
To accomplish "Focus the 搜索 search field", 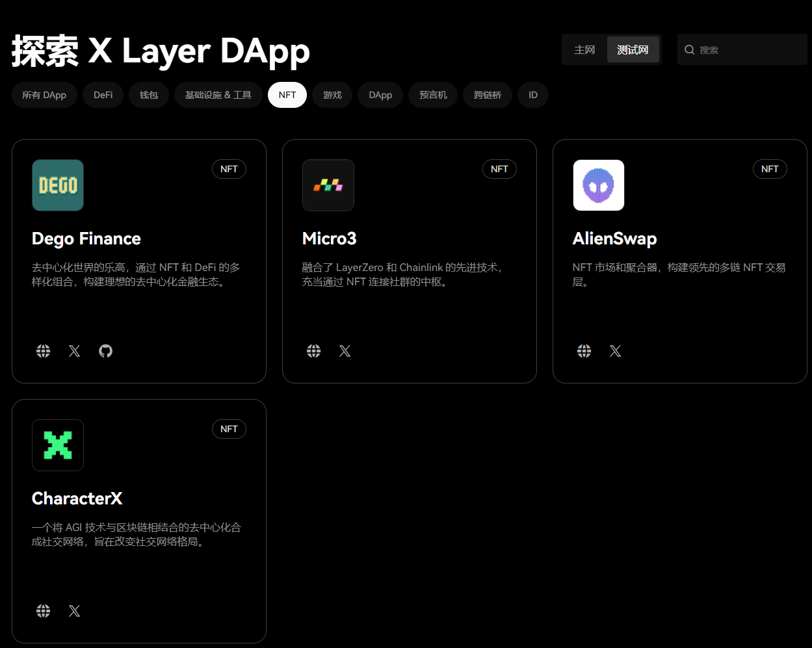I will click(742, 49).
